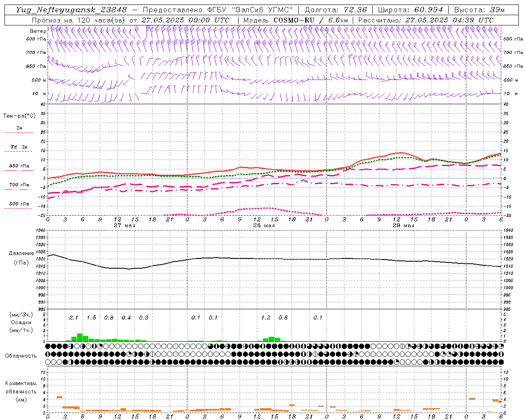Click the (гПа) unit label under Давление
This screenshot has width=525, height=420.
[x=21, y=262]
